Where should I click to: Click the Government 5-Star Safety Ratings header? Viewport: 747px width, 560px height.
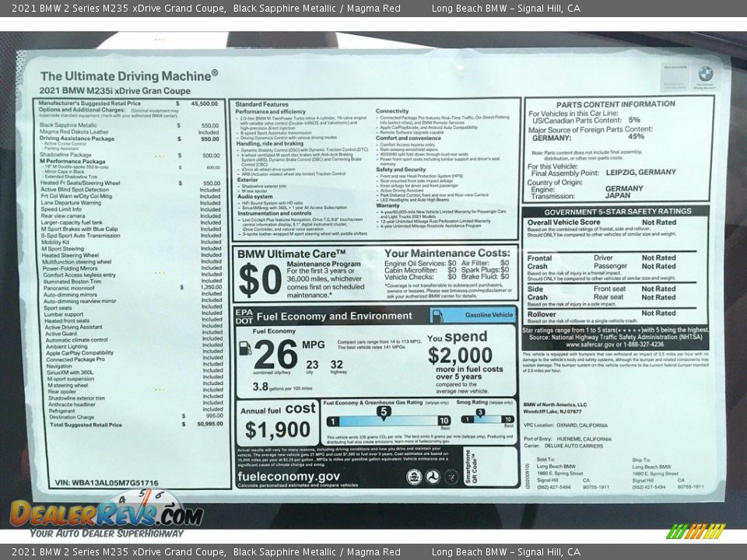click(x=617, y=212)
